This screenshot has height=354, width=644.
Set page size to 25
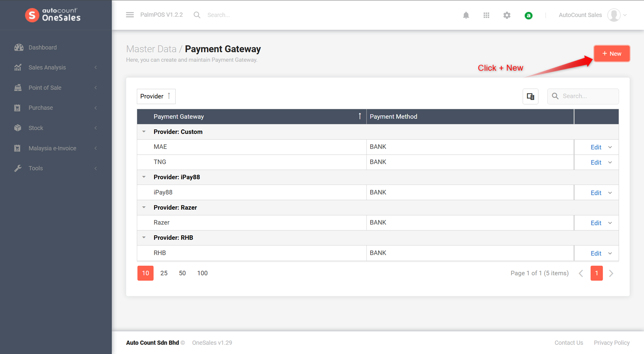[x=164, y=273]
